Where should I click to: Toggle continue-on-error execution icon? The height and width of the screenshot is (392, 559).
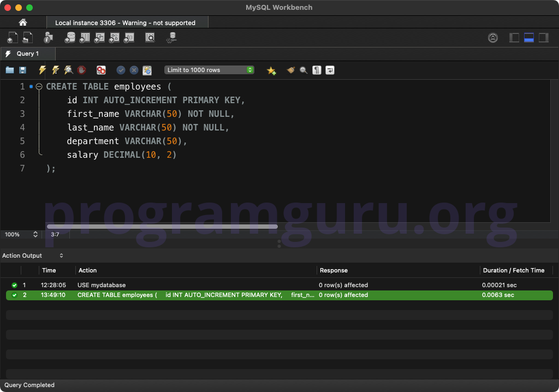tap(101, 70)
